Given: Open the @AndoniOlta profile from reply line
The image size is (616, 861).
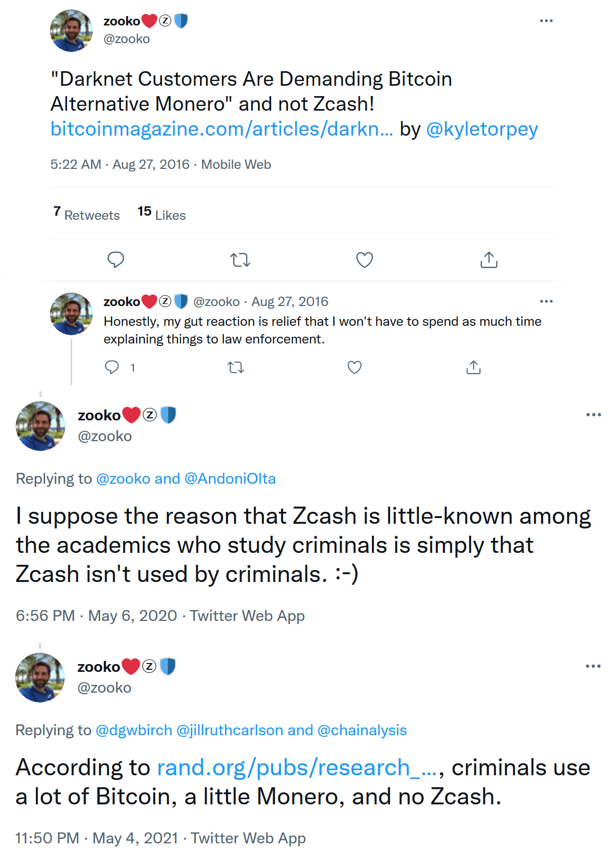Looking at the screenshot, I should tap(230, 479).
